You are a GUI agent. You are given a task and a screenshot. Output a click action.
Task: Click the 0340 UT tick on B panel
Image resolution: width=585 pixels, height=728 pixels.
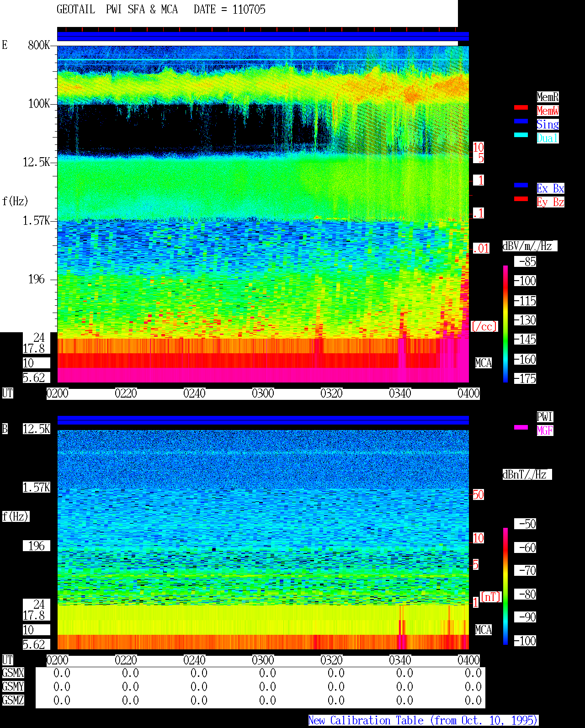(400, 660)
